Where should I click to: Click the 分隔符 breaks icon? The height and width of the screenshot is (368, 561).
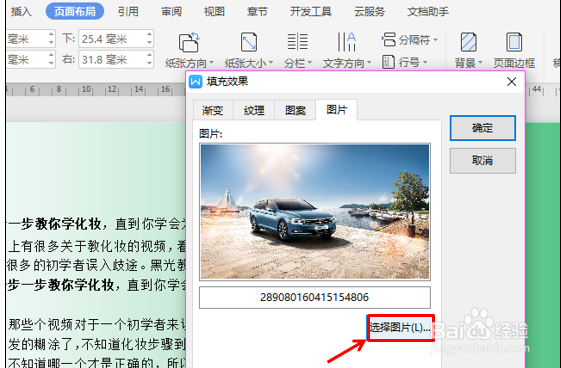tap(389, 39)
